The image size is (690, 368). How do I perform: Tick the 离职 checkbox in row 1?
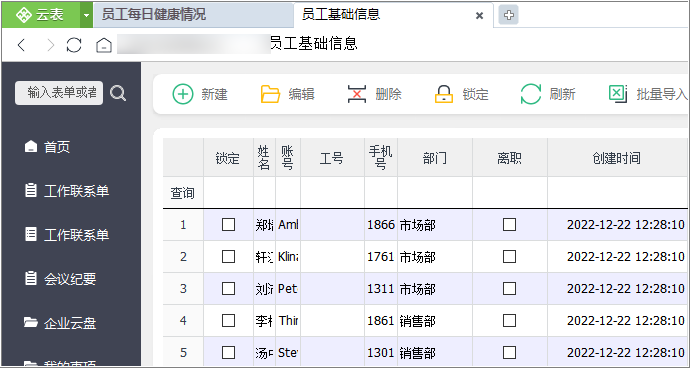coord(510,224)
